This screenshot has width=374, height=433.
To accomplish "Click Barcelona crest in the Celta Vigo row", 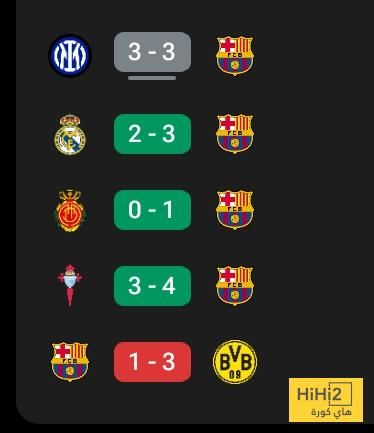I will point(235,286).
